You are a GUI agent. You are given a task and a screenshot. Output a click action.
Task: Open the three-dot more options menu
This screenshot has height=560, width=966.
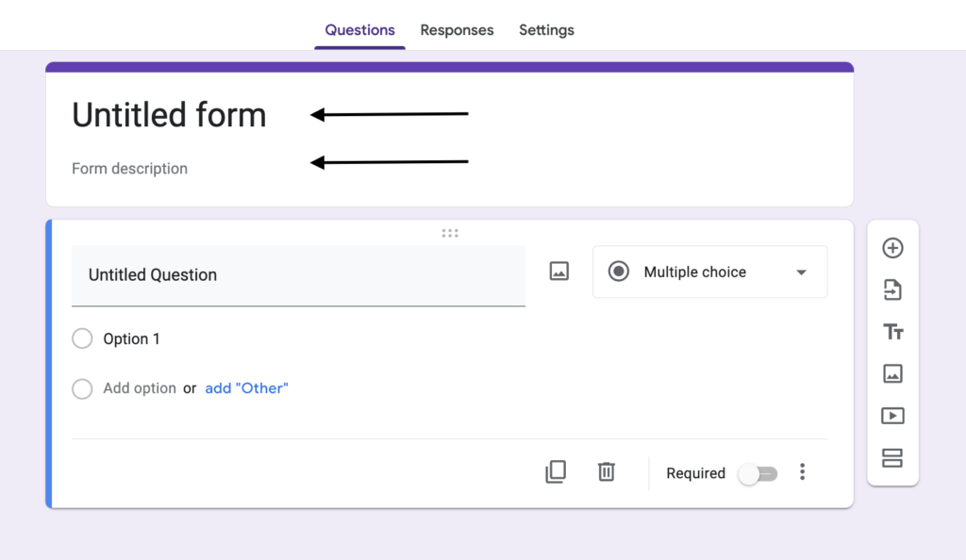[x=802, y=471]
